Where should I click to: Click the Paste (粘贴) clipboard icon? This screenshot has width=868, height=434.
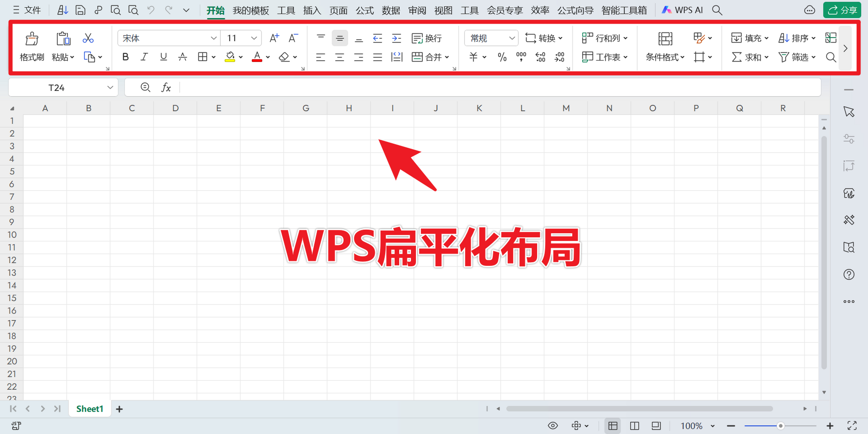click(63, 38)
